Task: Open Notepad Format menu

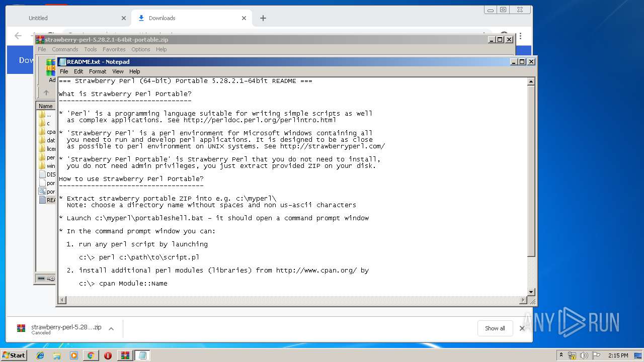Action: pyautogui.click(x=98, y=71)
